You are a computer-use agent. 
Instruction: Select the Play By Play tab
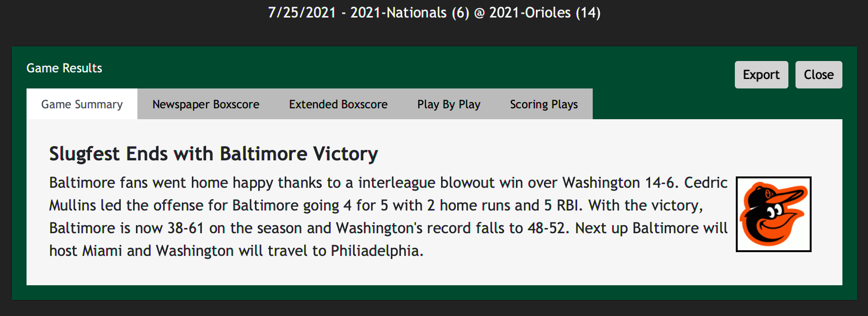click(449, 104)
